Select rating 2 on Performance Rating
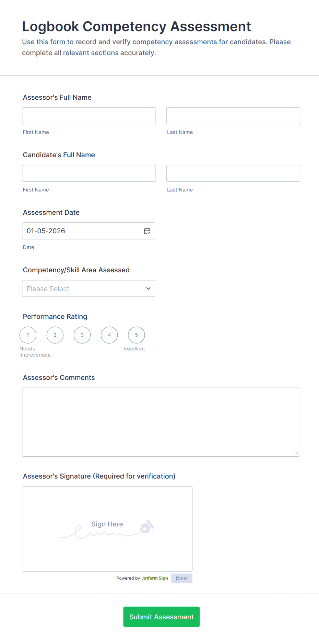 [x=55, y=335]
